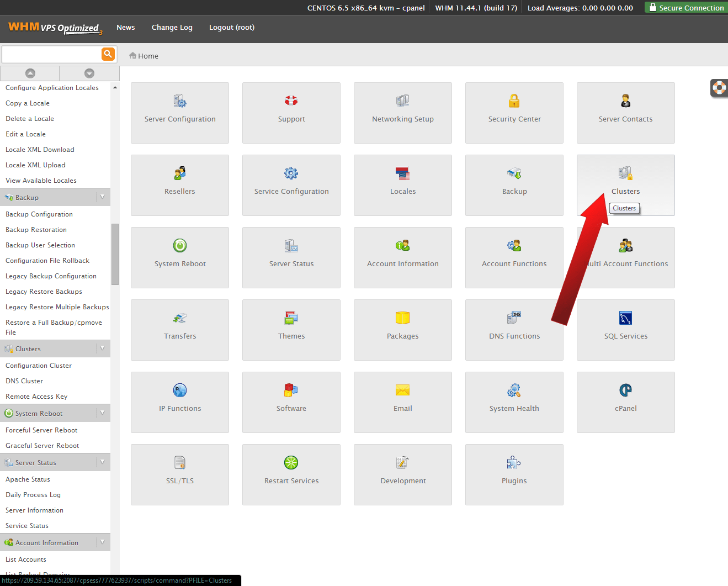Open IP Functions globe tile
The width and height of the screenshot is (728, 586).
(180, 402)
